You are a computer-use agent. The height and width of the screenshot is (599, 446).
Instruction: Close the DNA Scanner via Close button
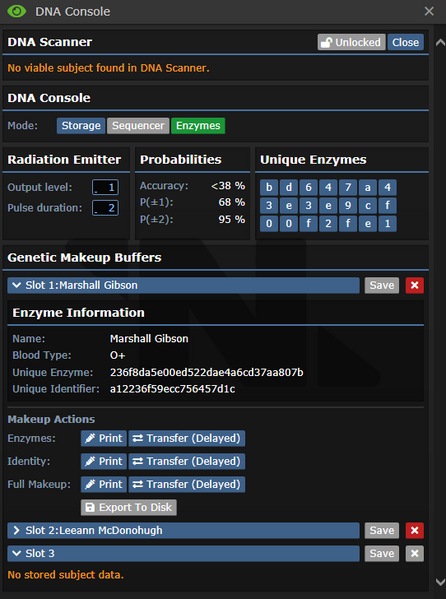point(405,42)
